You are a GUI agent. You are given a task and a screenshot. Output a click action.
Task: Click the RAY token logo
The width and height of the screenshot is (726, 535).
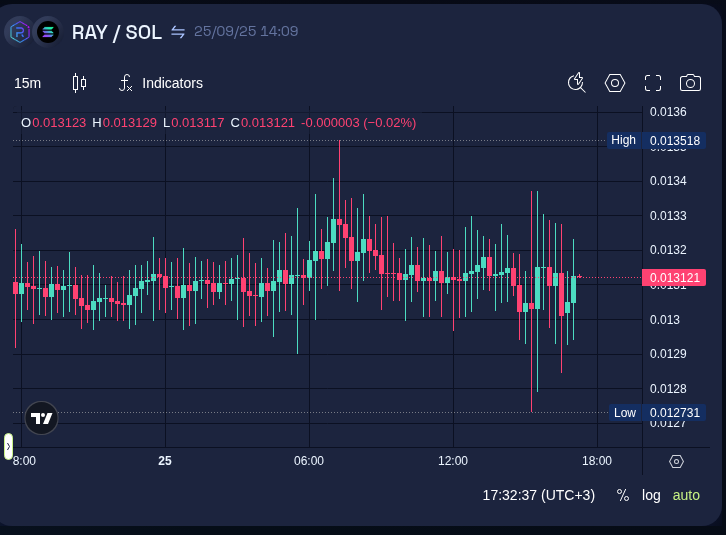19,32
